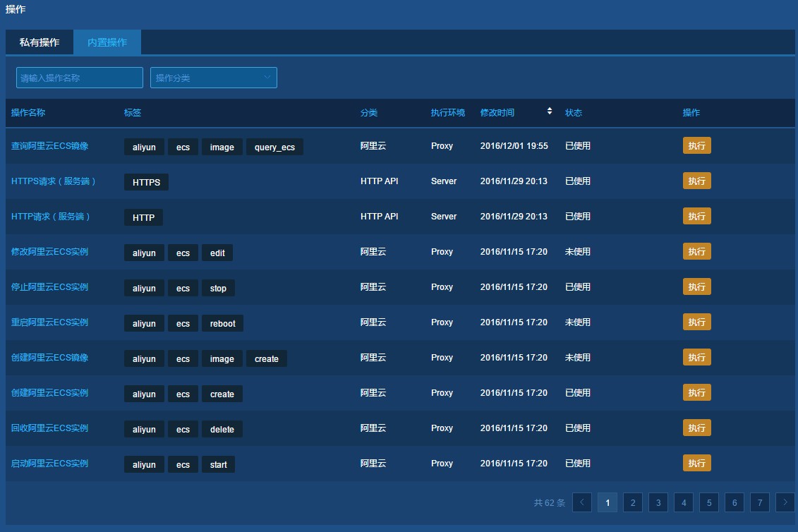Click the 执行环境 column header
Image resolution: width=798 pixels, height=532 pixels.
448,112
